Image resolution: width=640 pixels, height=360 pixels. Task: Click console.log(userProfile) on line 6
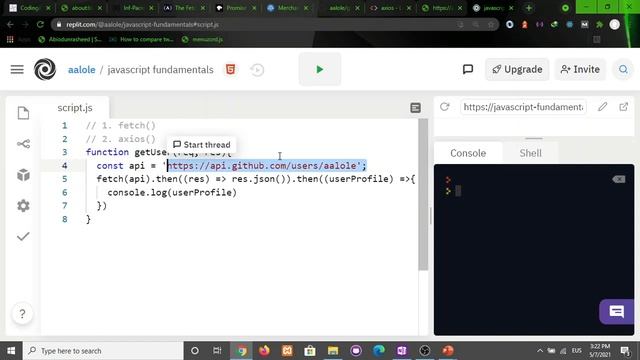pos(172,192)
